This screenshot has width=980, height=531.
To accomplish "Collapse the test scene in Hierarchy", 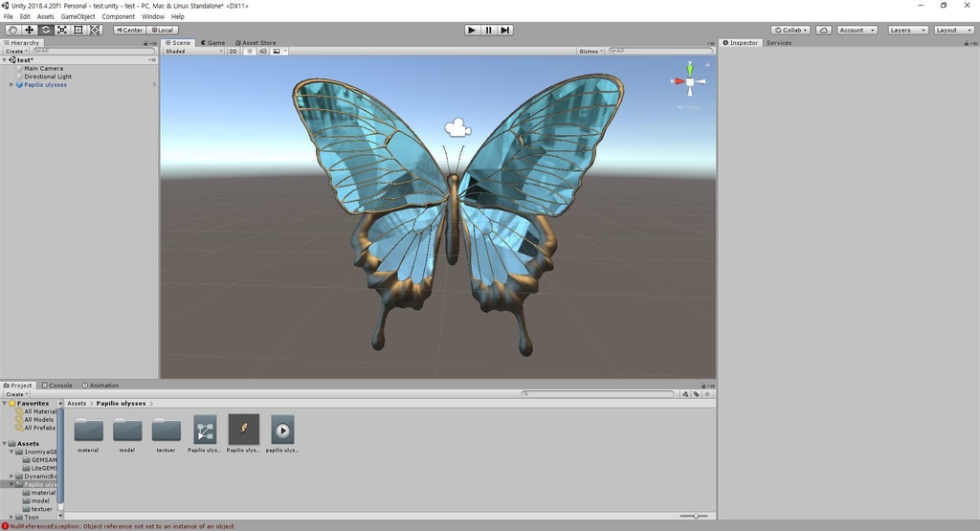I will [5, 60].
